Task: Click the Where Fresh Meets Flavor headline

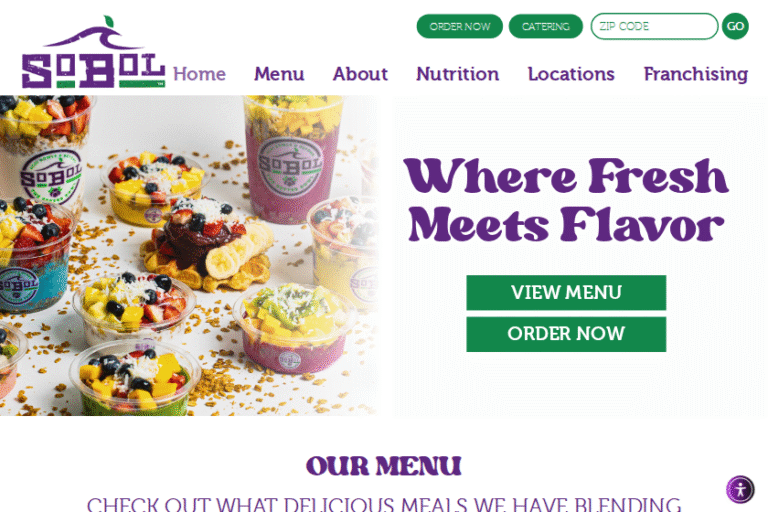Action: click(x=566, y=200)
